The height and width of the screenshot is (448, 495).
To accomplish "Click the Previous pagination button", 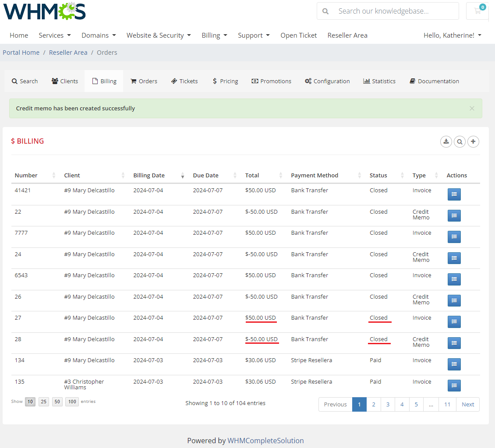I will (x=335, y=405).
